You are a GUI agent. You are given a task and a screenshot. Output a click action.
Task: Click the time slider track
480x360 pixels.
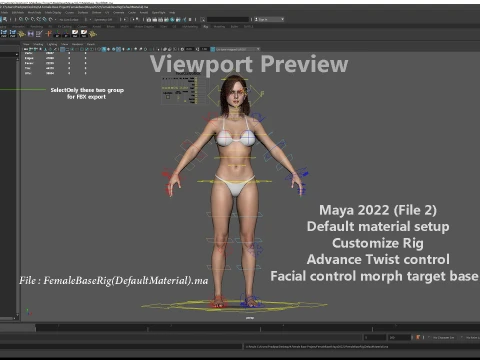(257, 328)
